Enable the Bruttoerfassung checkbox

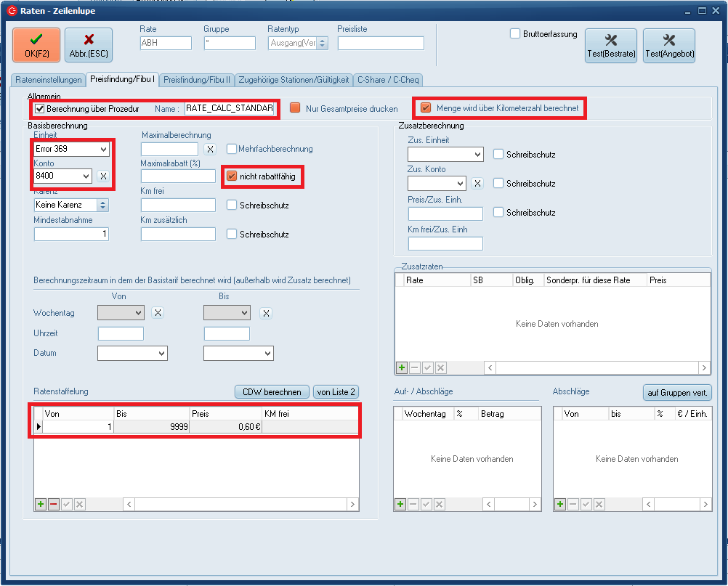[x=515, y=33]
